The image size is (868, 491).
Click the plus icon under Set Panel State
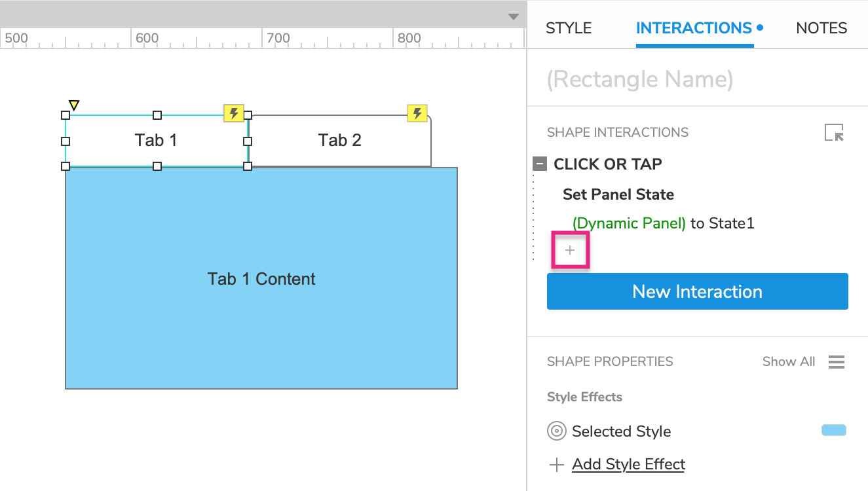pos(570,250)
